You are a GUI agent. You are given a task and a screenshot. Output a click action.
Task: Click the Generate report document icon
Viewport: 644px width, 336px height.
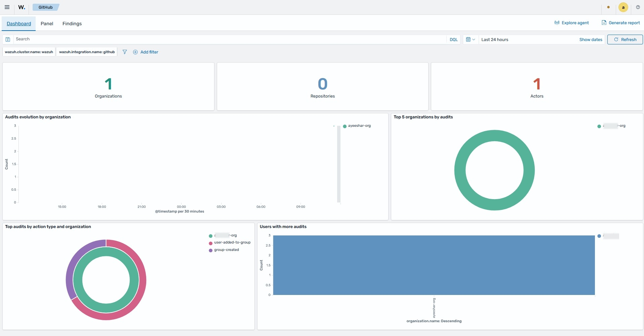[604, 23]
